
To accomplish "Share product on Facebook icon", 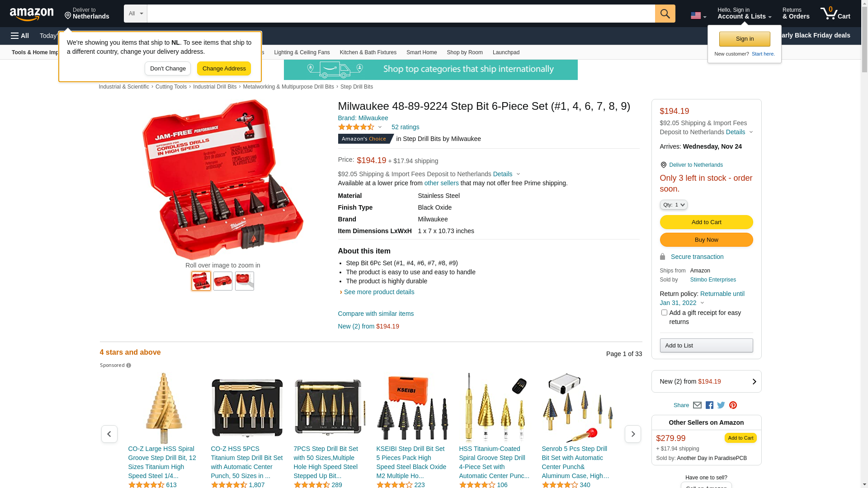I will pos(709,405).
